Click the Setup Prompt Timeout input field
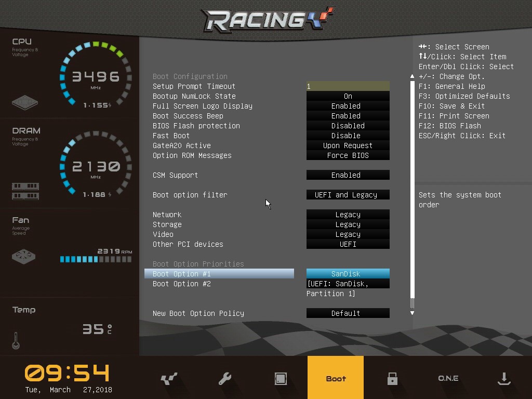Image resolution: width=532 pixels, height=399 pixels. click(348, 86)
